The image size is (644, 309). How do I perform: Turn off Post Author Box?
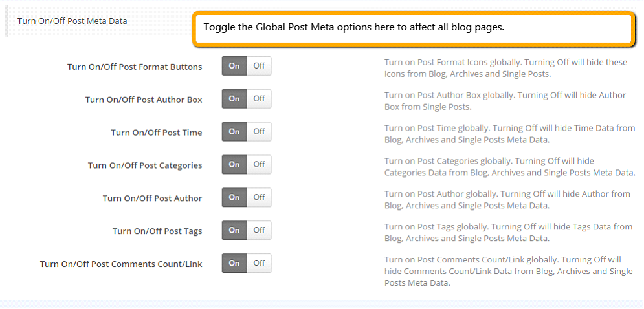pos(259,99)
